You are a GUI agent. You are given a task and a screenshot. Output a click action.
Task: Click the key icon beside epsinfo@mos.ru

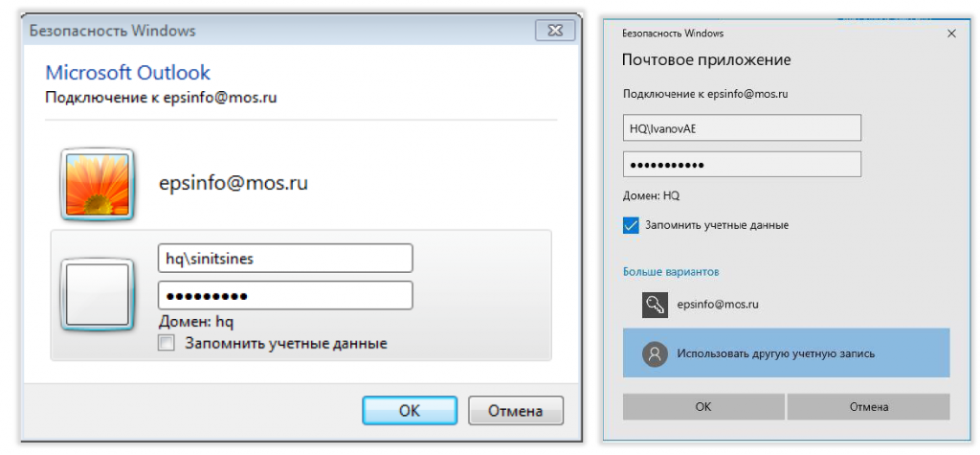pyautogui.click(x=655, y=304)
